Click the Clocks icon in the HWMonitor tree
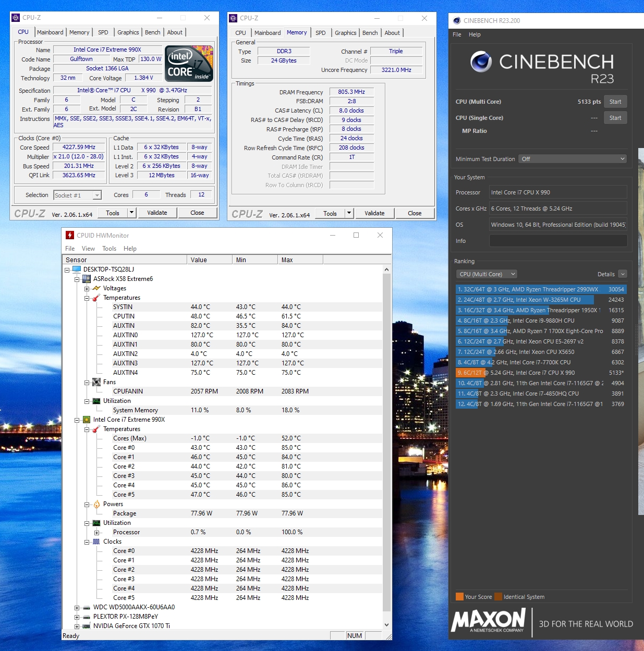644x651 pixels. pos(96,542)
